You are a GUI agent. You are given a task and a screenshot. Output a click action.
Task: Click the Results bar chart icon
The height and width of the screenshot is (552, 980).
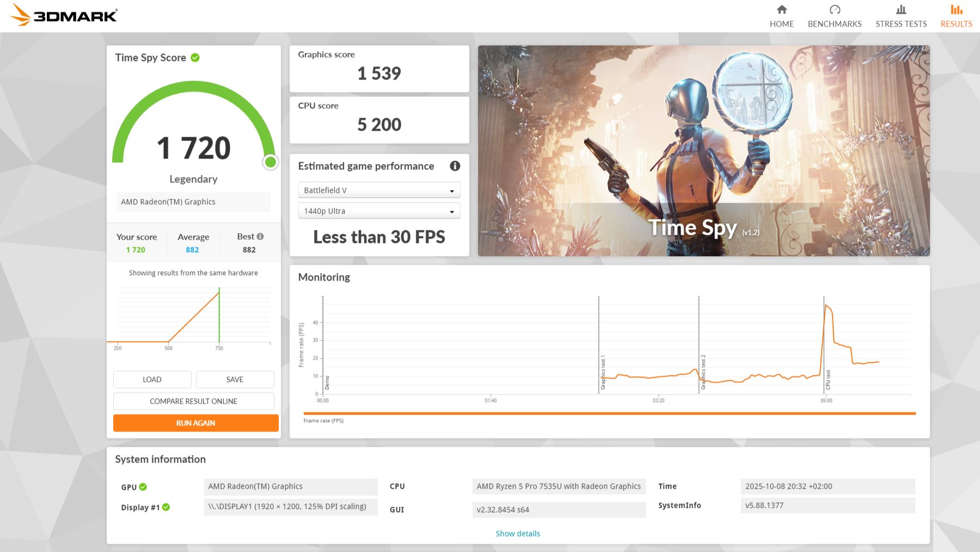956,10
